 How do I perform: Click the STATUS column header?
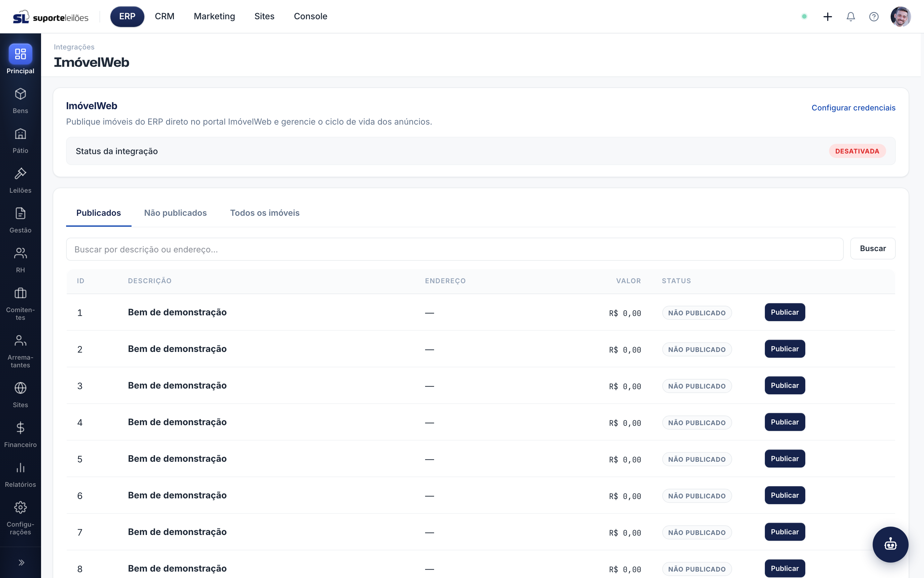676,281
